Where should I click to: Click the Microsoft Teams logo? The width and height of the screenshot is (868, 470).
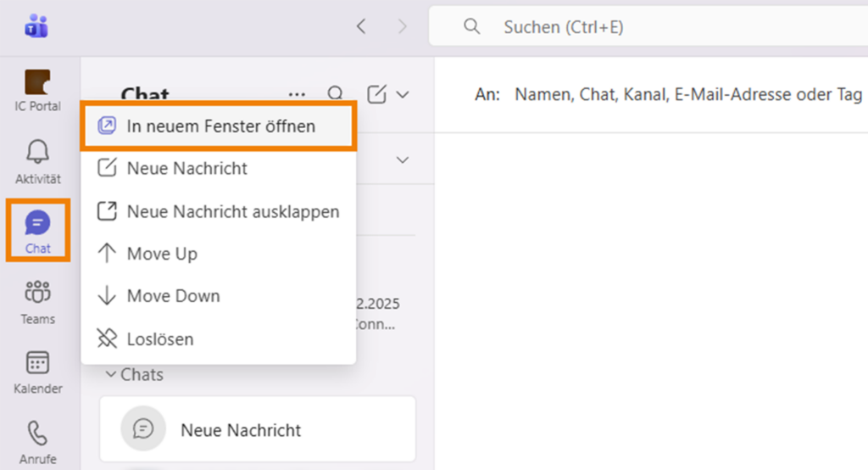36,26
